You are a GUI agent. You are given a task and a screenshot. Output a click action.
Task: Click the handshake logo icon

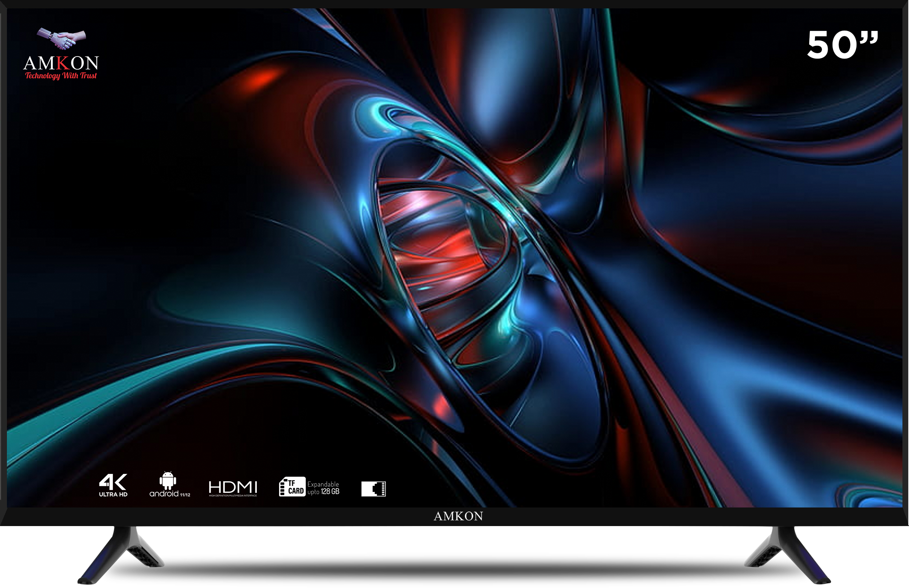coord(61,39)
